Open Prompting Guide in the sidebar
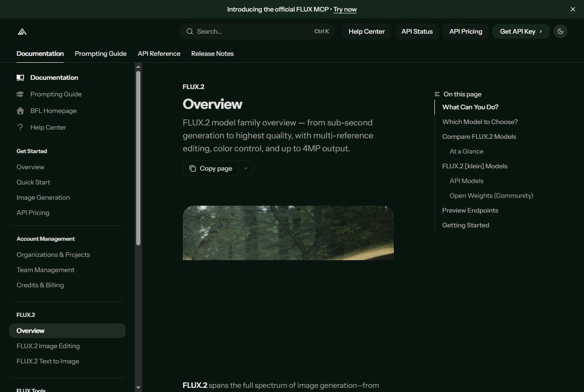Image resolution: width=584 pixels, height=392 pixels. [x=56, y=94]
